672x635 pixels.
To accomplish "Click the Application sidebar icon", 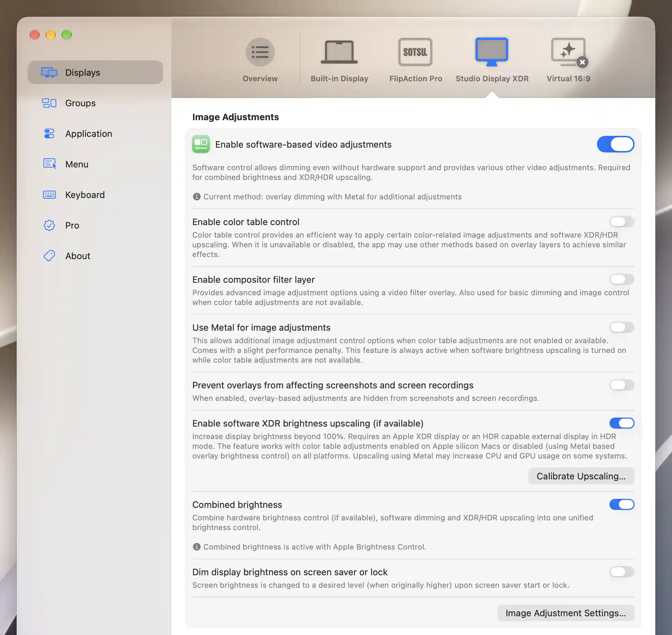I will pos(49,133).
